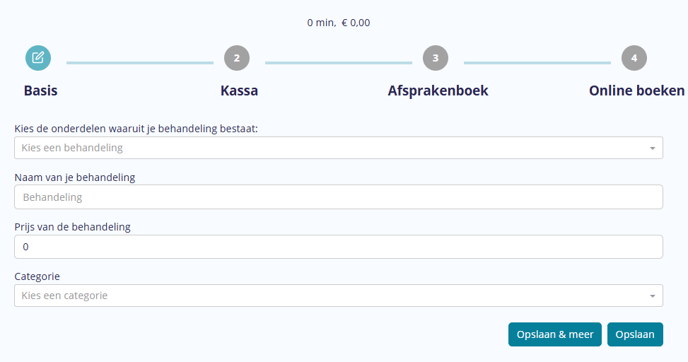Switch to the Afsprakenboek step

438,90
